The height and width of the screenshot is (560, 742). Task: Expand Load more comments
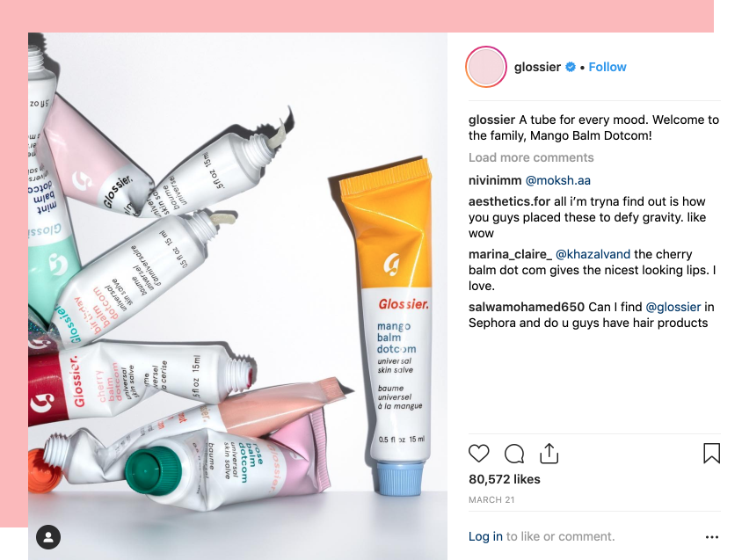coord(531,157)
